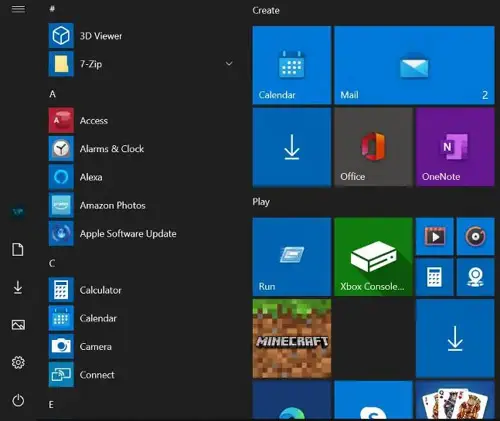The width and height of the screenshot is (500, 421).
Task: Click the Play group title
Action: pos(261,202)
